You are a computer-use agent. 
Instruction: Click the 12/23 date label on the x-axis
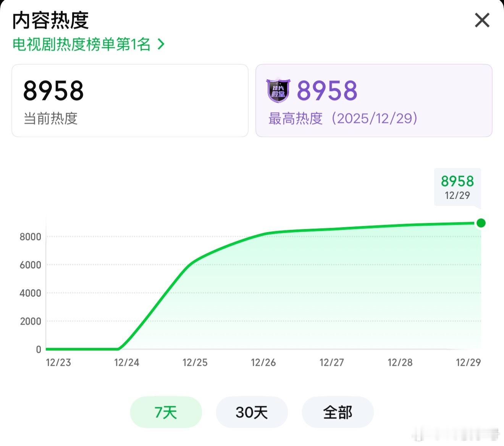click(x=59, y=363)
